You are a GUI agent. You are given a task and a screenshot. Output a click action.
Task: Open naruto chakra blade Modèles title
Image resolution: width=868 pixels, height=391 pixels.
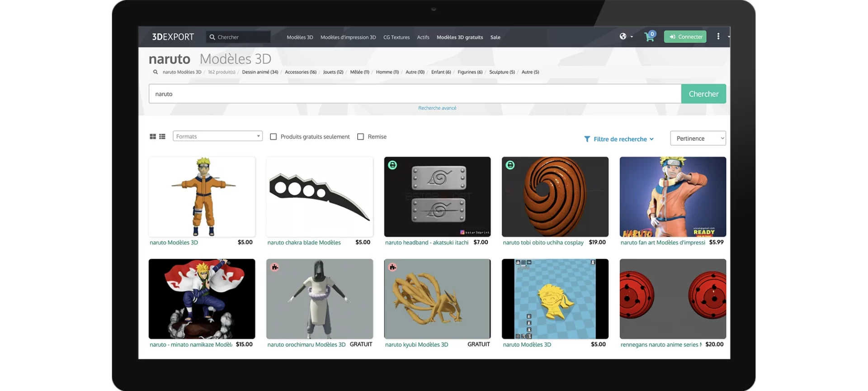pos(304,243)
